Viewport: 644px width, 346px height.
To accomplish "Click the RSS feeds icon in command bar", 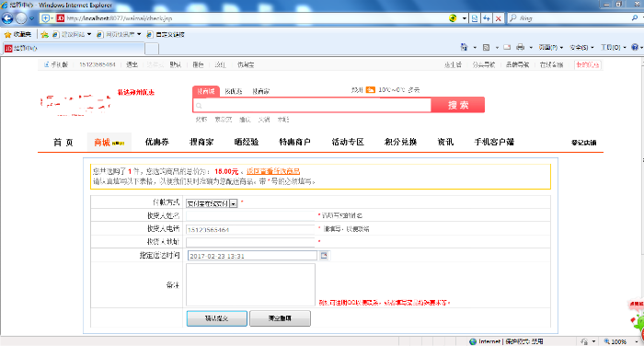I will [487, 48].
